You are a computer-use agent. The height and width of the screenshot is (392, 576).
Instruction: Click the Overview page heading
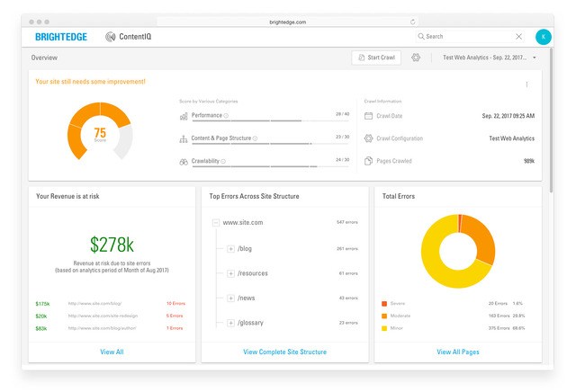[44, 58]
